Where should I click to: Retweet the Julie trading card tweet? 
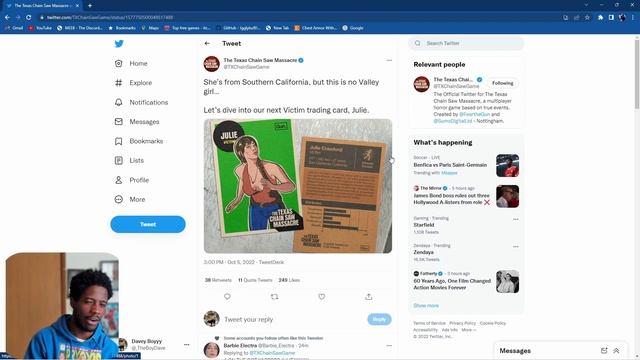(x=274, y=297)
